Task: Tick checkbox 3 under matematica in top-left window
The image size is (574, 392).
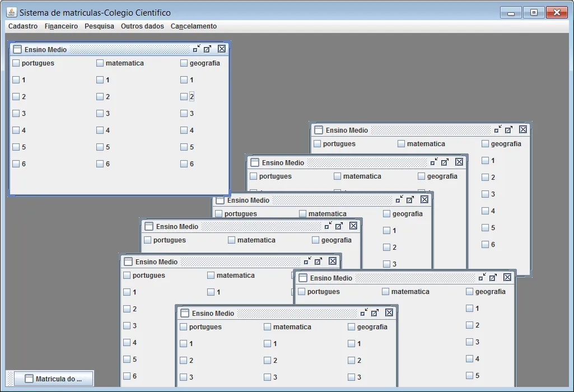Action: coord(103,114)
